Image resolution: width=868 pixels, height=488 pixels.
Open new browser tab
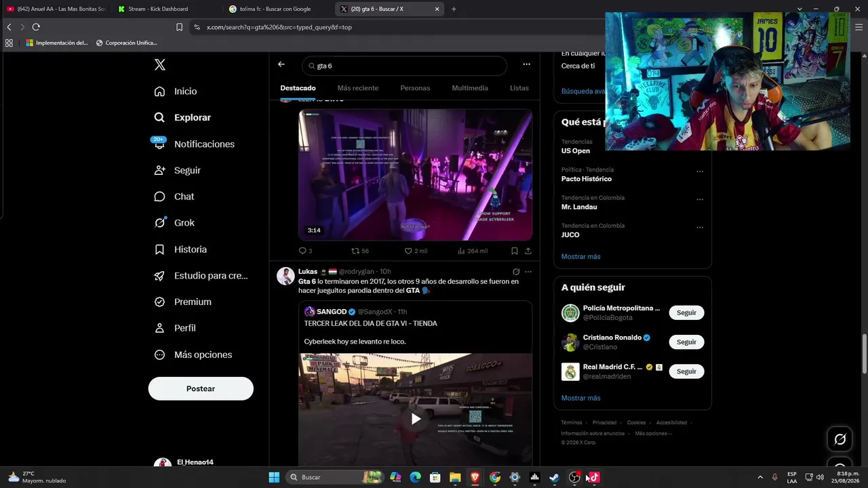click(454, 9)
